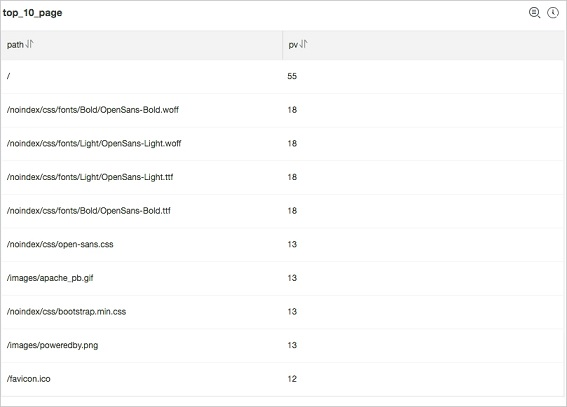Click the OpenSans-Bold.woff path row
The height and width of the screenshot is (407, 567).
tap(283, 110)
